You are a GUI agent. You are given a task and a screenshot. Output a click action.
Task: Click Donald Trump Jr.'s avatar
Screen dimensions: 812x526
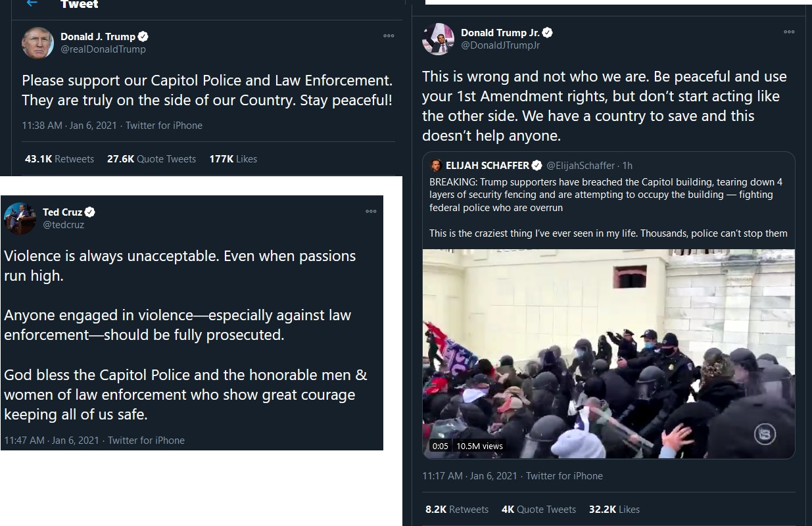click(438, 39)
